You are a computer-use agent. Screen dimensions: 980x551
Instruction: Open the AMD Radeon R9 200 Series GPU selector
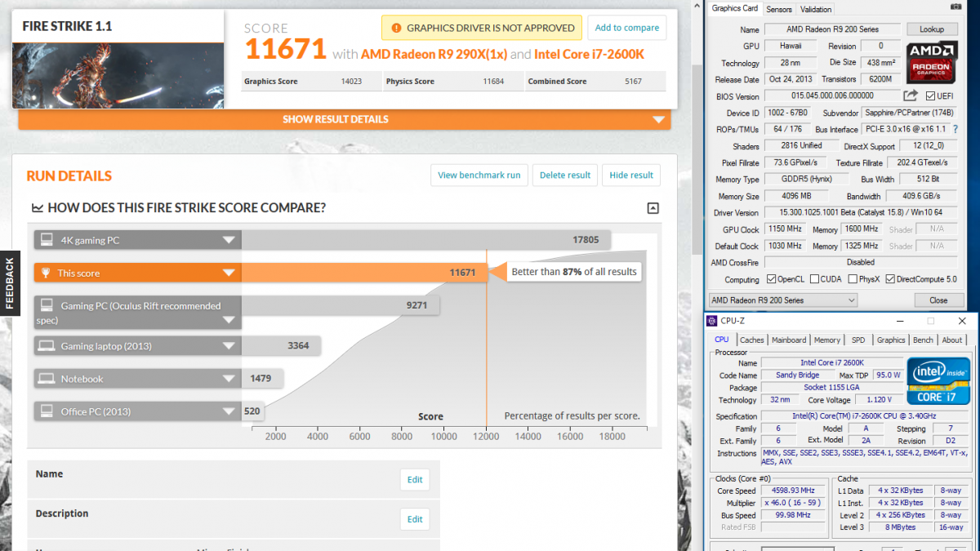tap(783, 300)
